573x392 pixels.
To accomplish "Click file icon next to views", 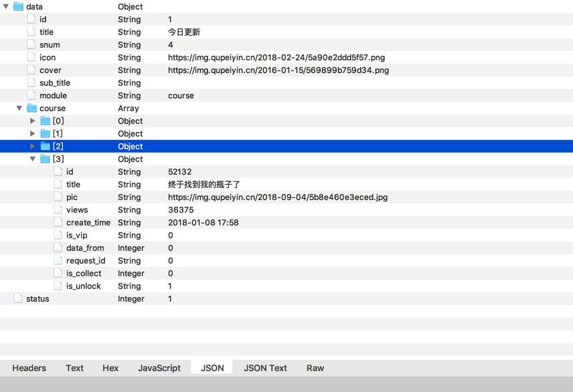I will click(58, 209).
